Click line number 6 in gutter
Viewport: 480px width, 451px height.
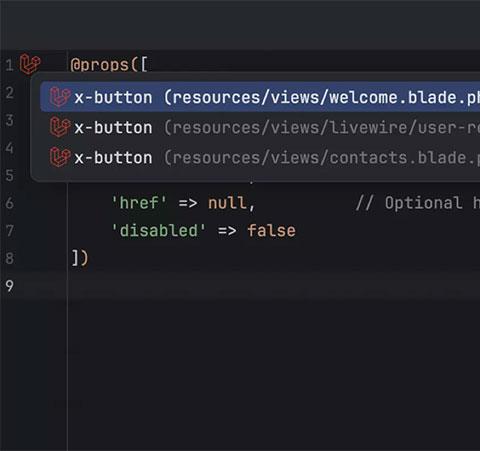tap(10, 203)
